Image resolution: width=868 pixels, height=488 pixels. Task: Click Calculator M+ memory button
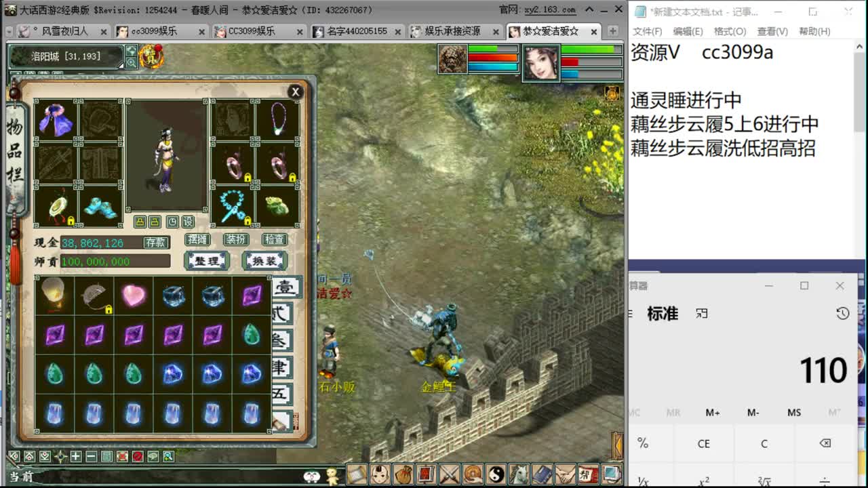[x=713, y=412]
